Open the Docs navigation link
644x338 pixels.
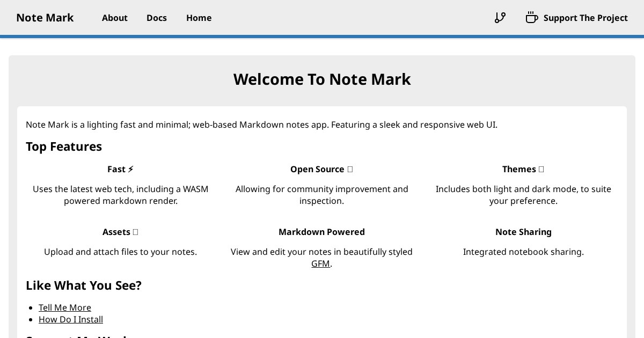157,18
